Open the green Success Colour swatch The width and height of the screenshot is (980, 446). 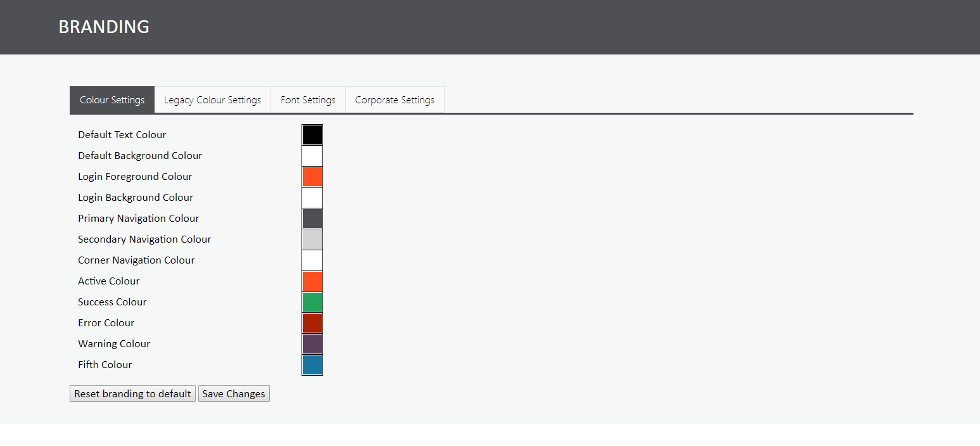(312, 302)
